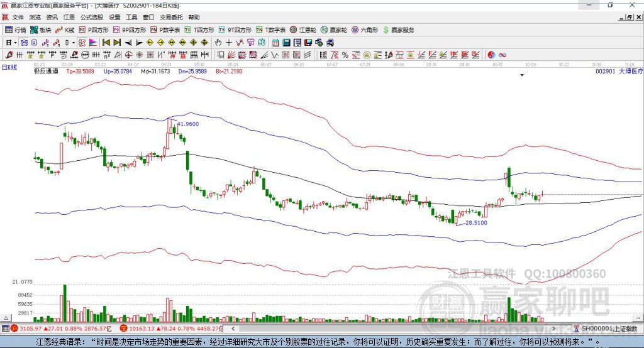Click the up triangle button beside volume panel

[6, 318]
